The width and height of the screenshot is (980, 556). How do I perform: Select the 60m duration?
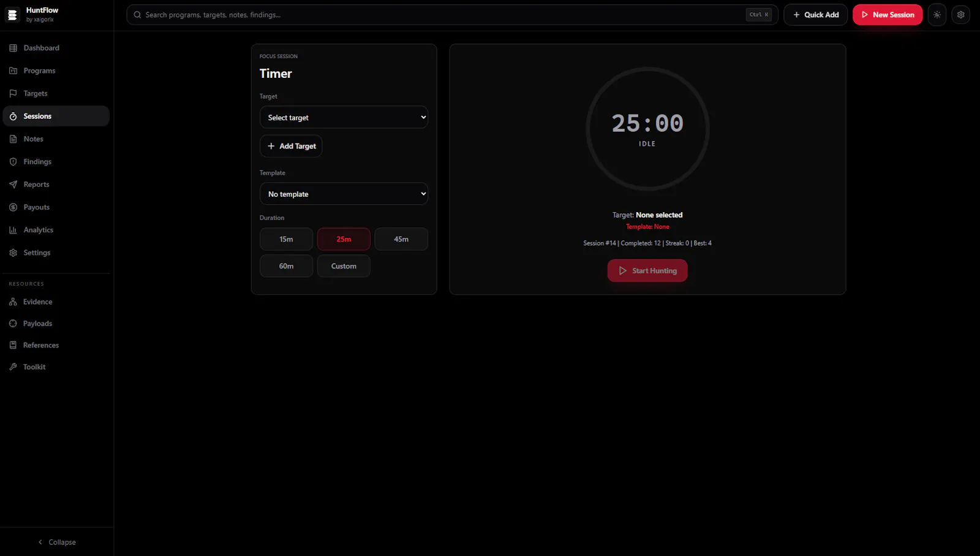pos(286,266)
